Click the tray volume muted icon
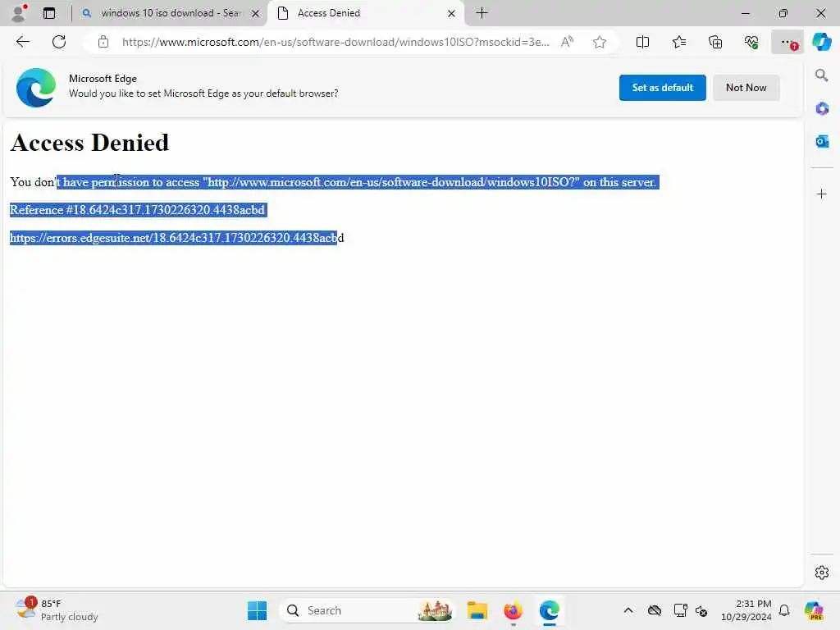The width and height of the screenshot is (840, 630). 701,610
